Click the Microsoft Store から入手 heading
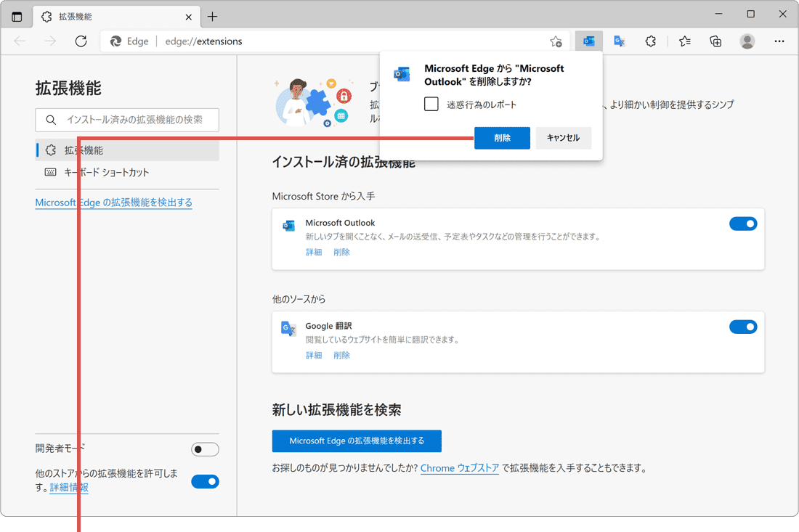The image size is (799, 532). 323,197
